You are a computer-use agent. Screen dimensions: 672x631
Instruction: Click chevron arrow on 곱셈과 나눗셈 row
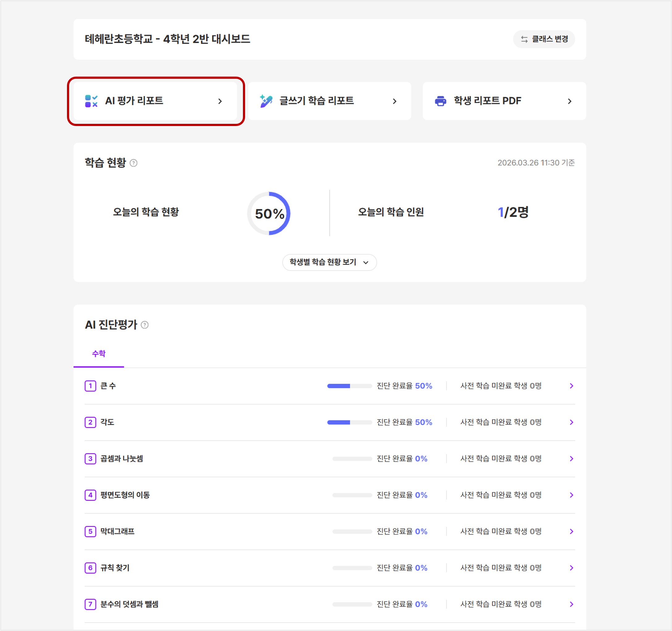[572, 459]
